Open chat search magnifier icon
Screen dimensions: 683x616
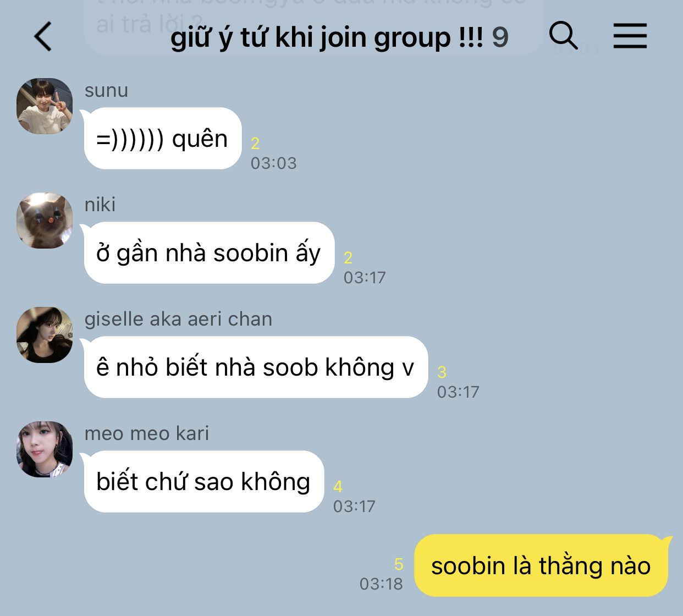pos(564,36)
